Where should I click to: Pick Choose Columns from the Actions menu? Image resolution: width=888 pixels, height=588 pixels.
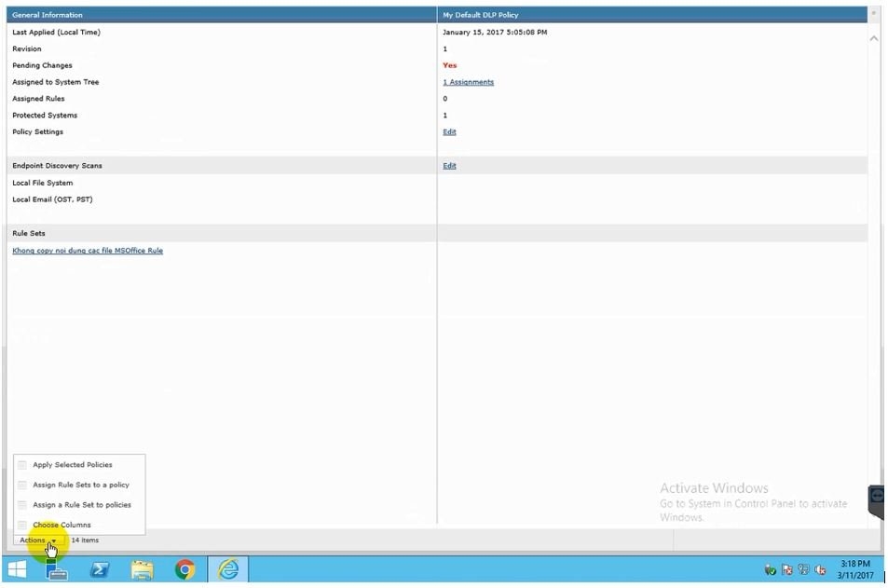coord(61,525)
